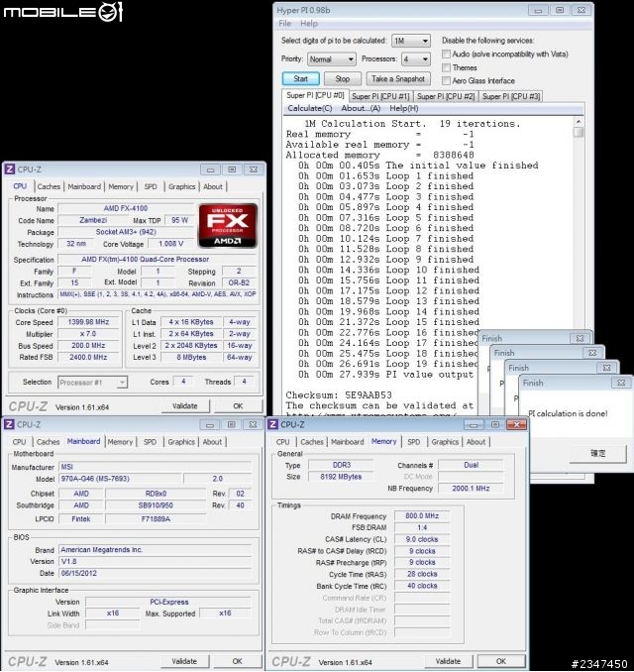The image size is (634, 672).
Task: Click the Mobile01 logo
Action: (x=63, y=12)
